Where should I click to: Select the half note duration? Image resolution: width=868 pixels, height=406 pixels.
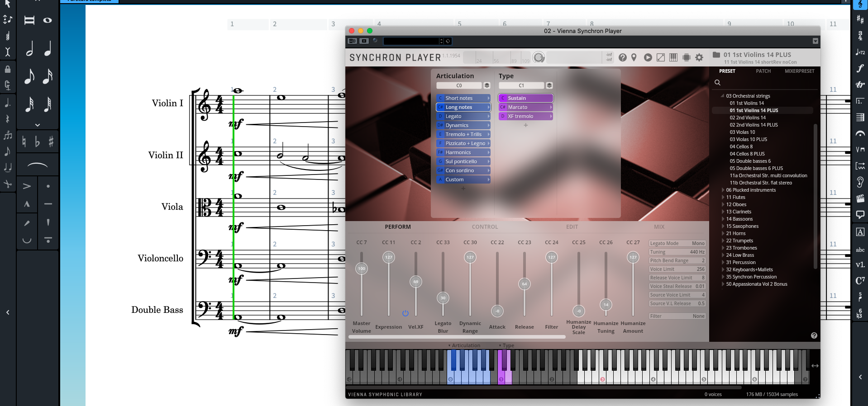[x=29, y=48]
